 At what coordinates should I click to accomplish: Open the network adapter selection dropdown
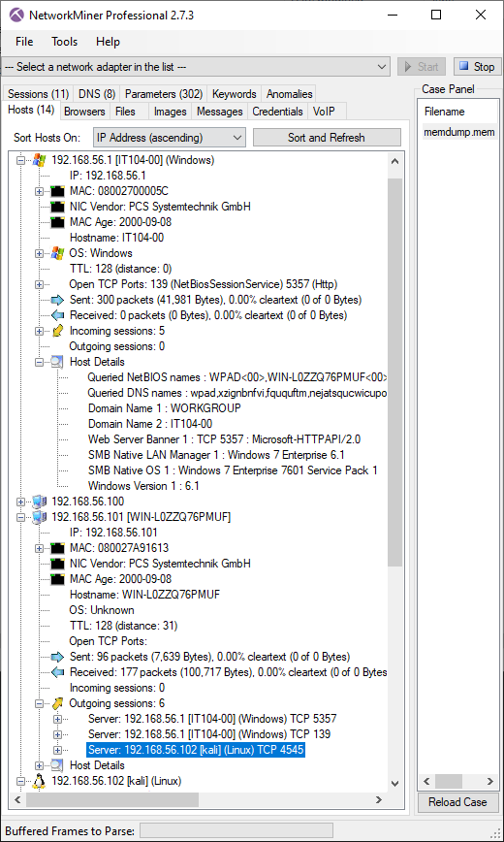[196, 67]
